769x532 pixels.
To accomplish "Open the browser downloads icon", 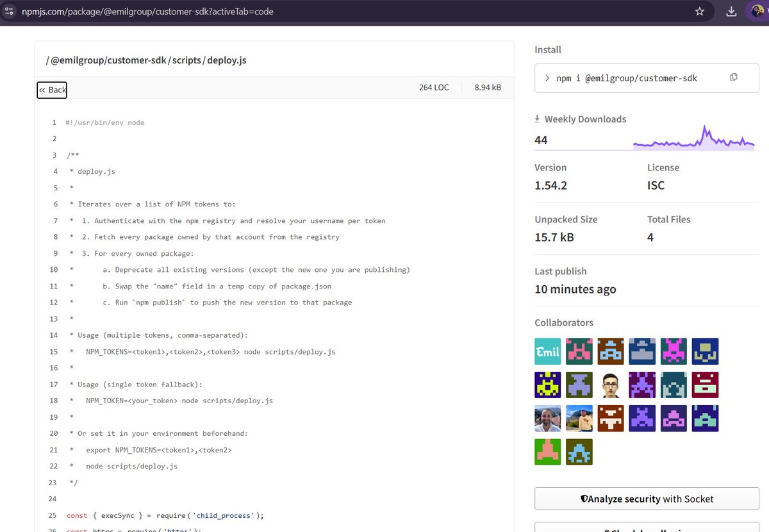I will click(x=731, y=11).
